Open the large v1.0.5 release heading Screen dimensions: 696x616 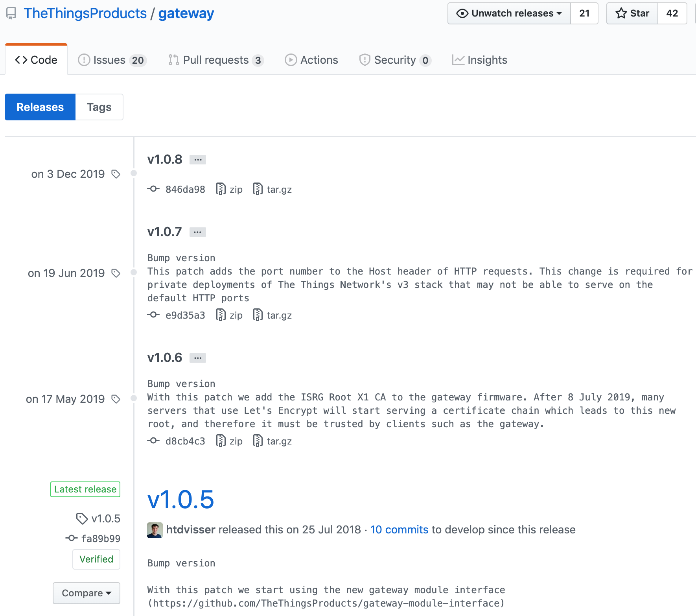pos(180,500)
